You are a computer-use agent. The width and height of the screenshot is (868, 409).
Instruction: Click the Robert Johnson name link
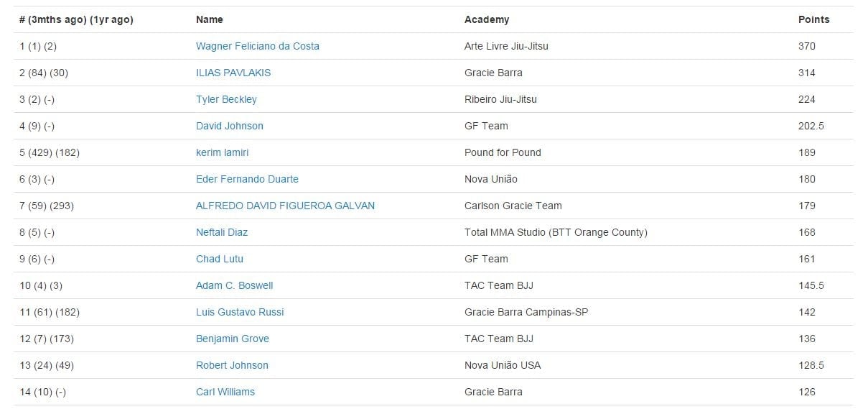click(x=232, y=365)
